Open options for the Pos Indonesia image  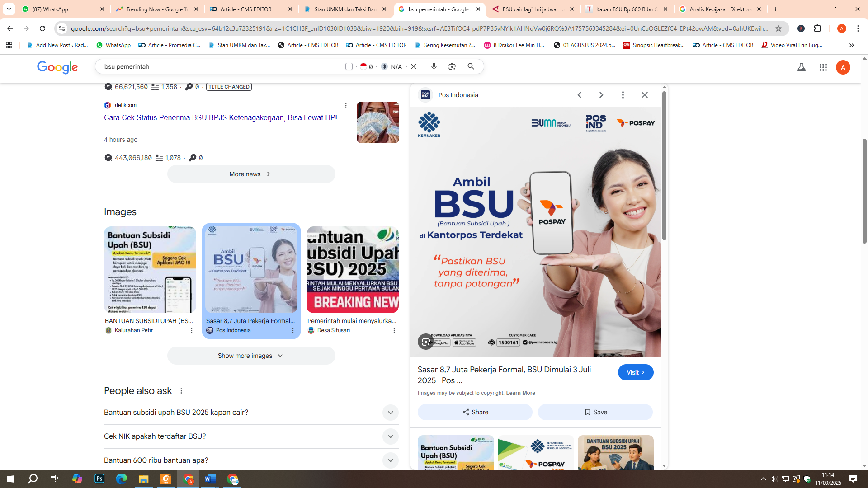click(x=293, y=330)
